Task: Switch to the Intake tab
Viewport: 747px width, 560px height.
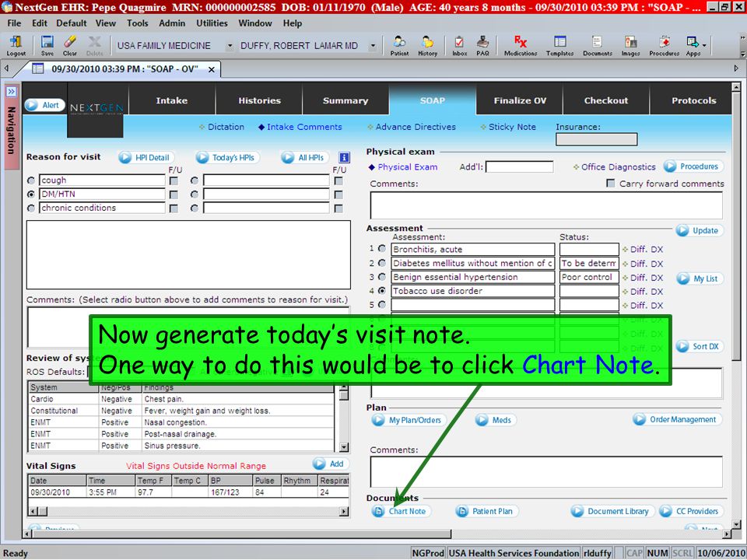Action: coord(171,100)
